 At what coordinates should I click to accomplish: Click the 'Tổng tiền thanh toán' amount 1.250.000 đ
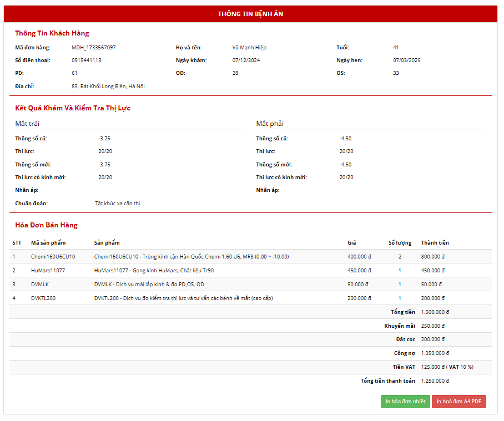click(435, 381)
